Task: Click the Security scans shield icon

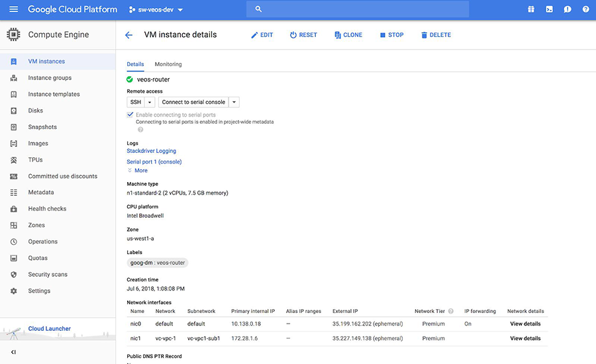Action: (x=14, y=275)
